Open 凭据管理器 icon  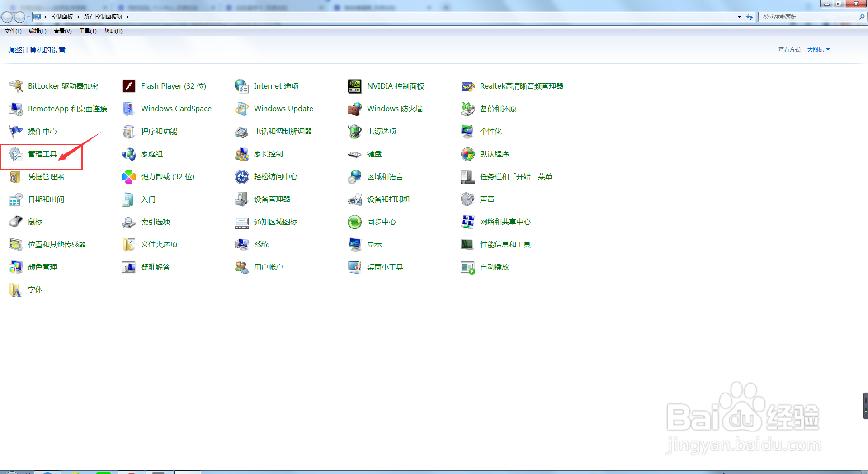pos(16,176)
